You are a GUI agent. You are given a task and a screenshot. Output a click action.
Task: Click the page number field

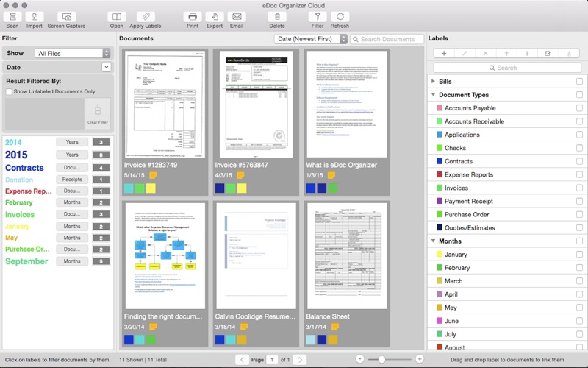(272, 360)
